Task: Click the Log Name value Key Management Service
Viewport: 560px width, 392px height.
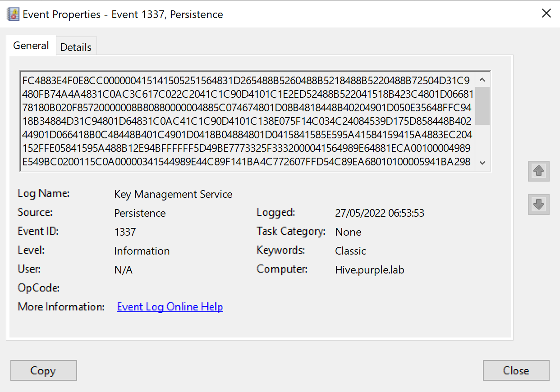Action: click(x=173, y=194)
